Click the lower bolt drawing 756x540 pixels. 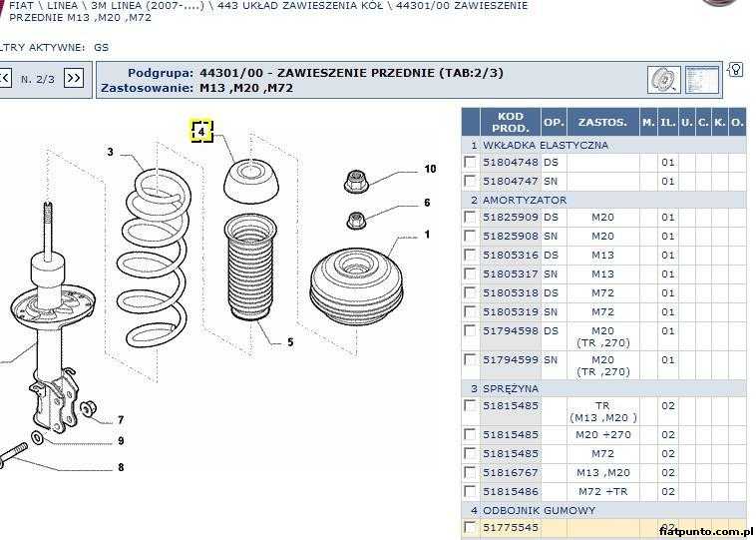click(x=13, y=455)
